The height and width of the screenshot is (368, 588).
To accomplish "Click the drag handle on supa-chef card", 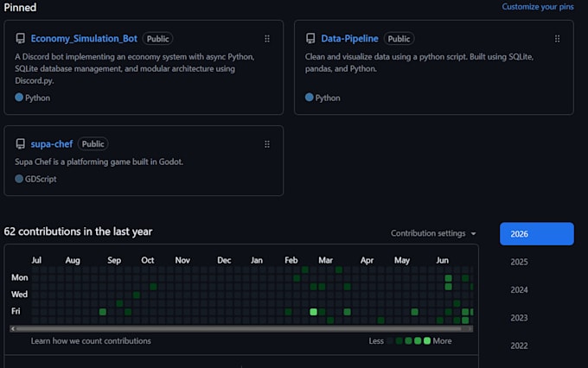I will tap(267, 144).
